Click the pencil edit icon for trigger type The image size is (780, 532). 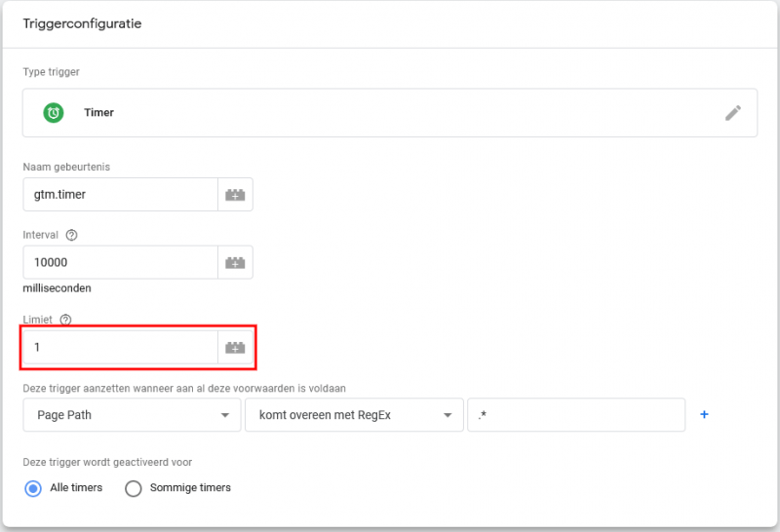pos(733,113)
